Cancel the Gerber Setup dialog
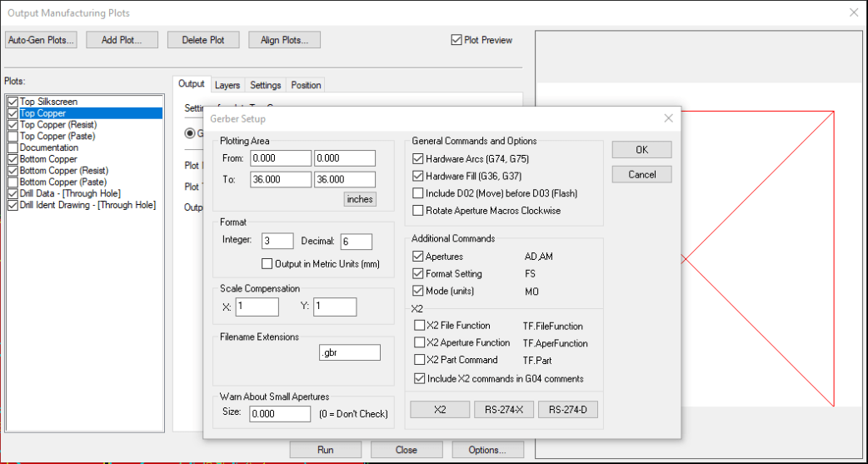Viewport: 868px width, 464px height. pyautogui.click(x=641, y=174)
